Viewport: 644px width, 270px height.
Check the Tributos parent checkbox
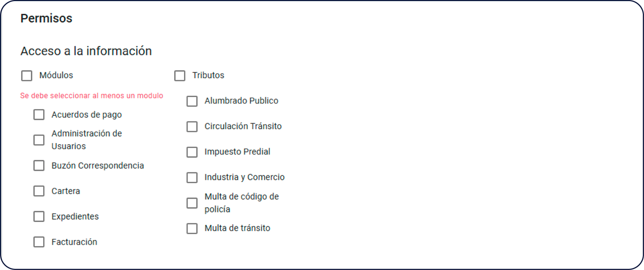(x=180, y=76)
